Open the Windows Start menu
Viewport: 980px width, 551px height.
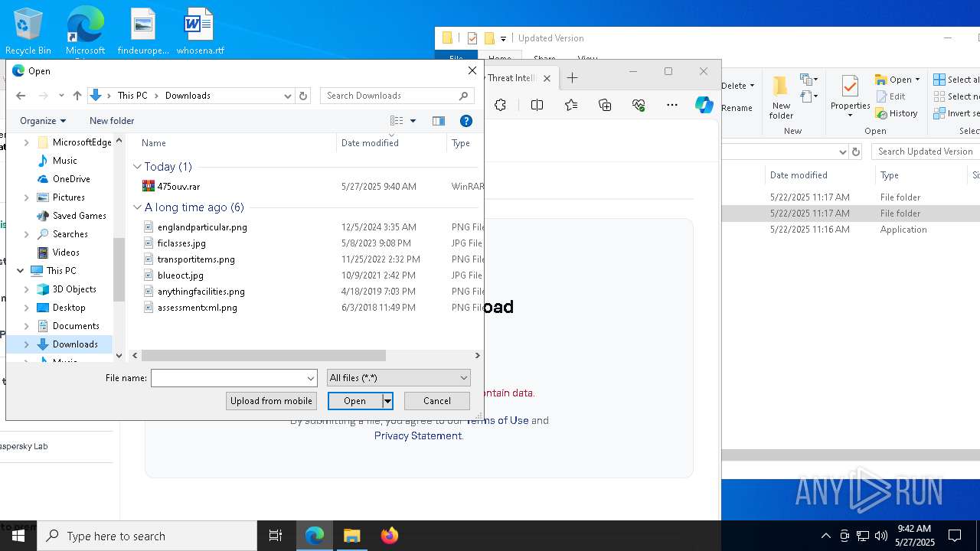(x=18, y=536)
